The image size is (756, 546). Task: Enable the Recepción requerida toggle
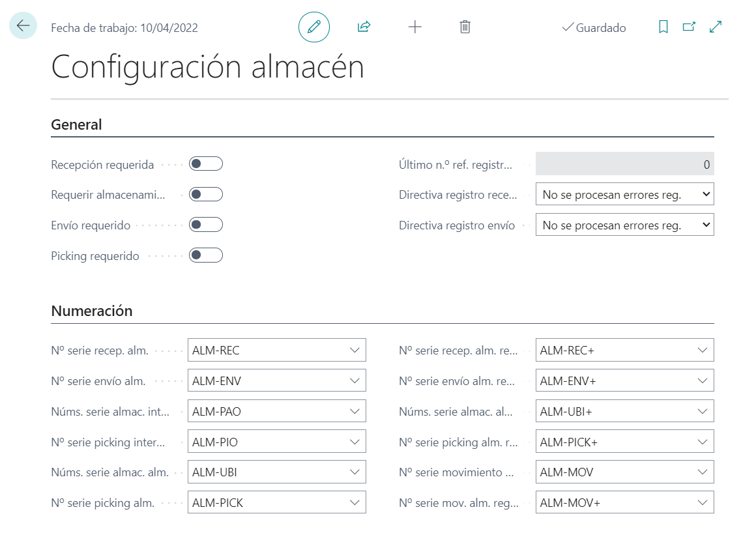[207, 164]
